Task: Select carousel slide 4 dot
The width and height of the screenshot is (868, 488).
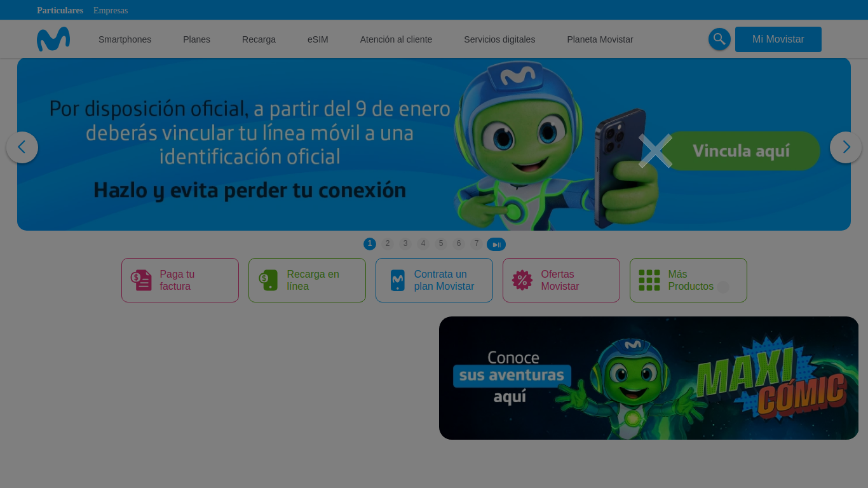Action: point(423,244)
